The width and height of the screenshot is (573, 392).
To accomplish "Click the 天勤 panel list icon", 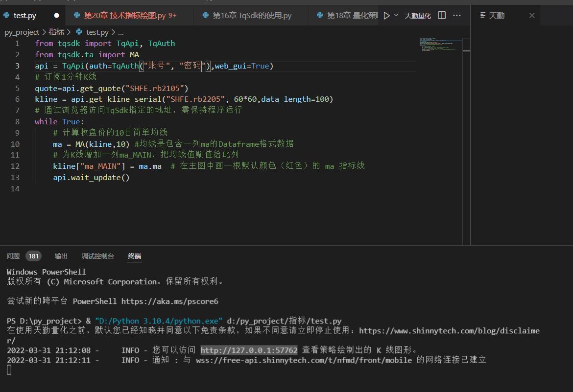I will coord(483,15).
